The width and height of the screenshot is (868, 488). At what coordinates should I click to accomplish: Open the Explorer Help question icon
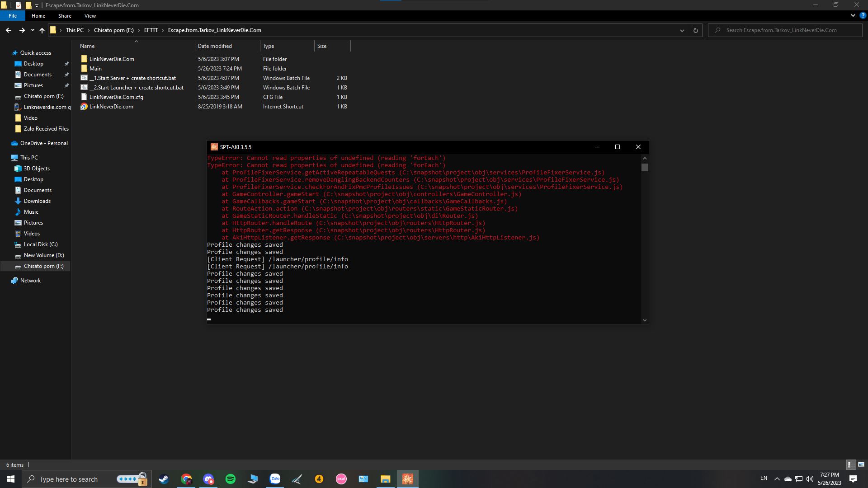tap(862, 15)
